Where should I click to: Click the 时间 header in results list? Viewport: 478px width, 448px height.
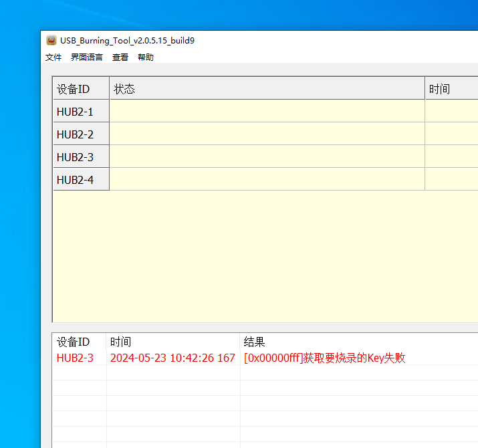pos(173,342)
